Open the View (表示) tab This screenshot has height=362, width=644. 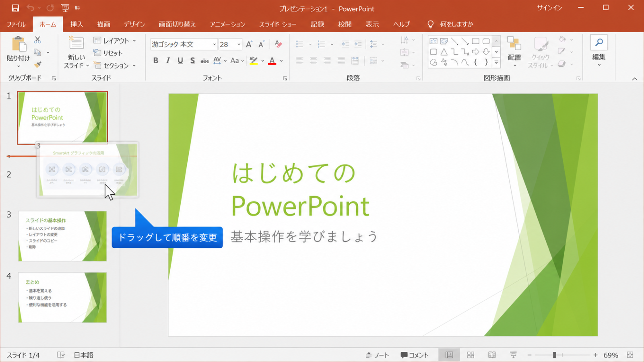(372, 24)
